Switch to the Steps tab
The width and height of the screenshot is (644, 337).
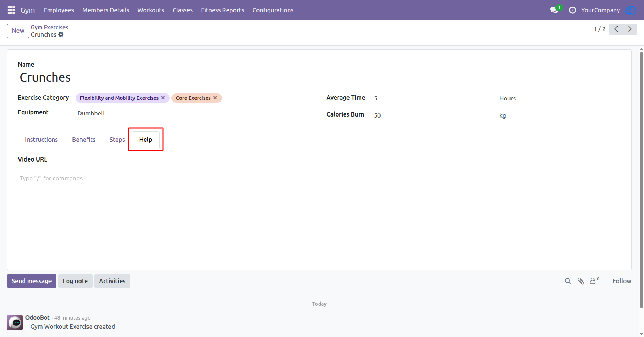click(x=117, y=140)
